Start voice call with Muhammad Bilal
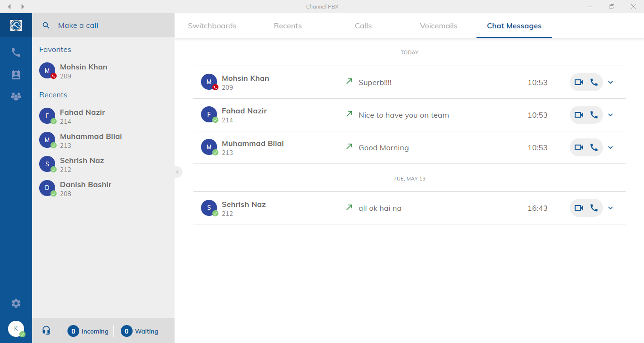This screenshot has height=343, width=644. click(x=594, y=147)
